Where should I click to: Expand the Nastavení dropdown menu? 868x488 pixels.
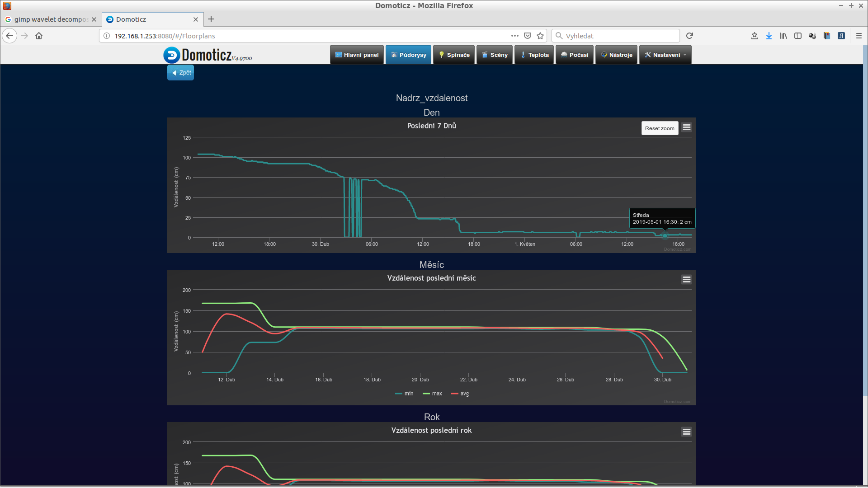pyautogui.click(x=665, y=55)
